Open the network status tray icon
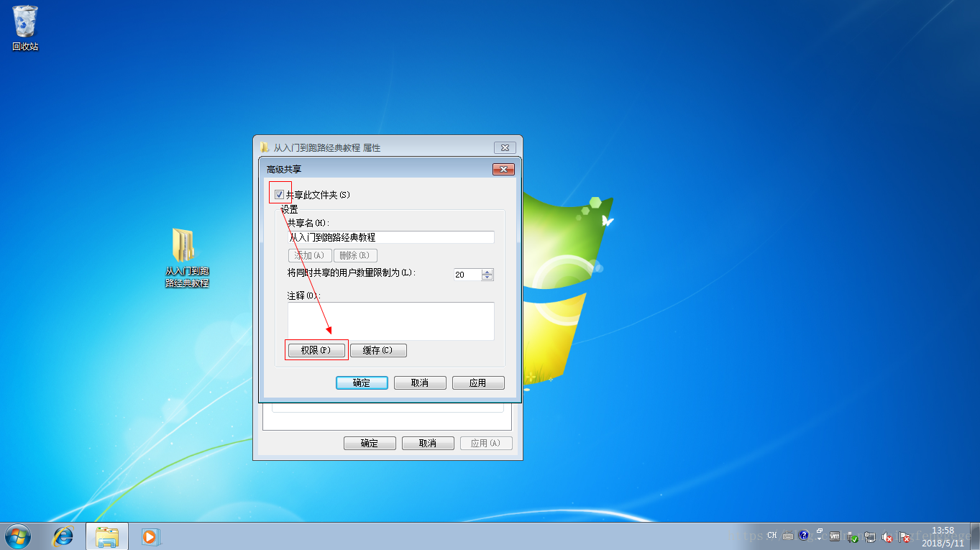The width and height of the screenshot is (980, 550). (870, 537)
